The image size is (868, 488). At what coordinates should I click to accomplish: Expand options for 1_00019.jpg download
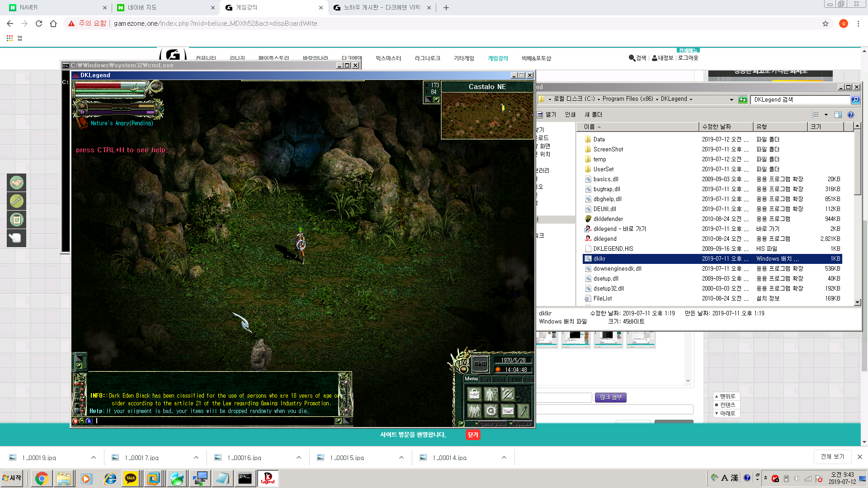click(94, 457)
